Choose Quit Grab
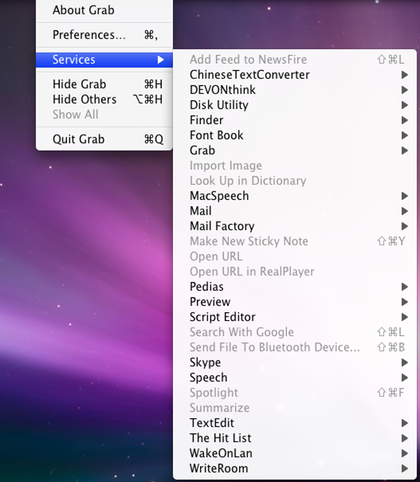 click(x=104, y=139)
